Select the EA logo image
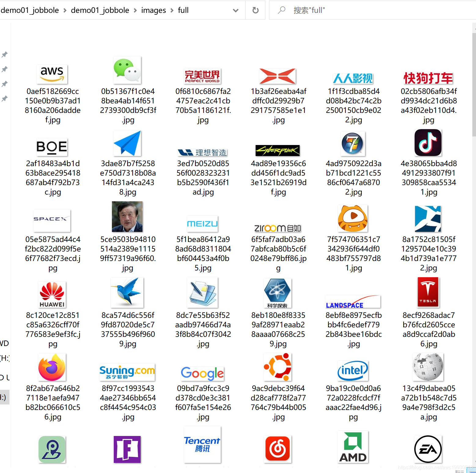The height and width of the screenshot is (473, 476). coord(428,449)
